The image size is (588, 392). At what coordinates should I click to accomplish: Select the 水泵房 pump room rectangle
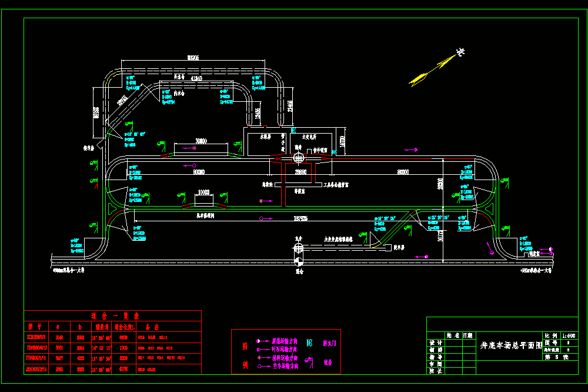266,144
